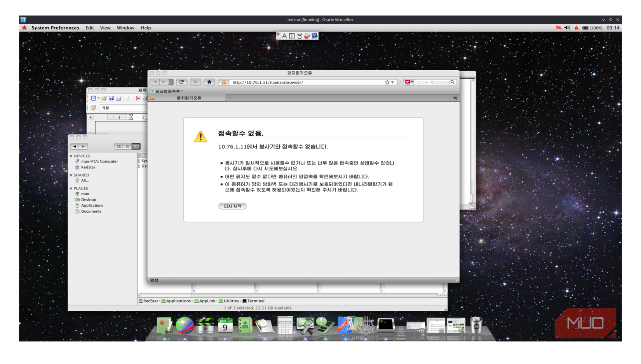
Task: Switch file manager to list view
Action: point(127,146)
